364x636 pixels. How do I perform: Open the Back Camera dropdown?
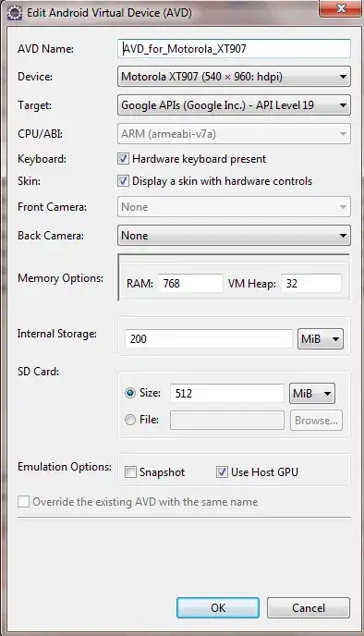(x=234, y=236)
